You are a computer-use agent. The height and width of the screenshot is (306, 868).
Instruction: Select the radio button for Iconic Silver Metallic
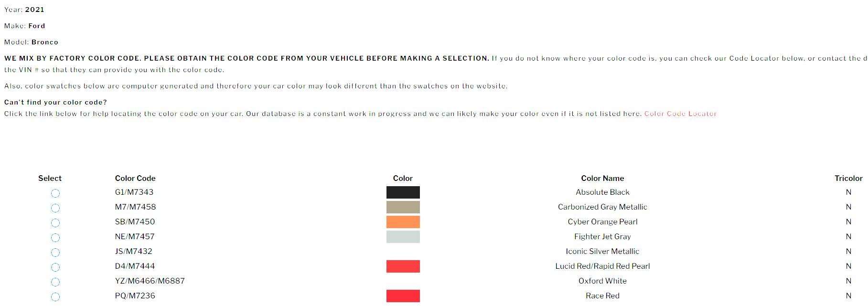tap(55, 253)
